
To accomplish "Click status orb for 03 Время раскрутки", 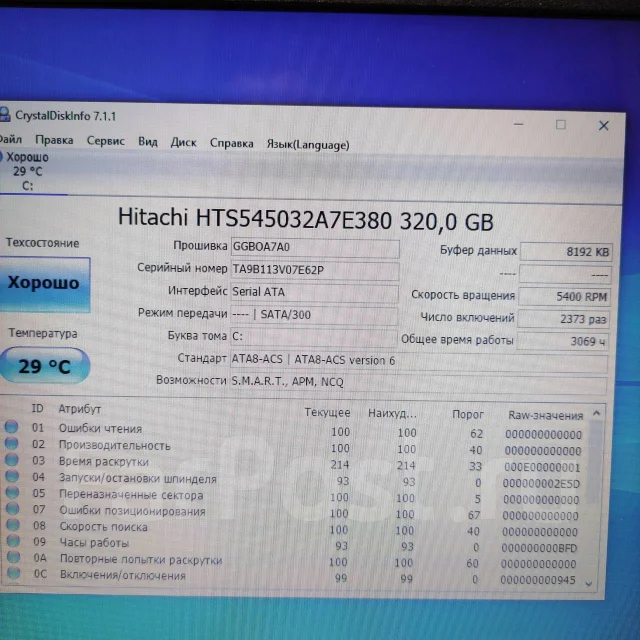I will coord(12,459).
